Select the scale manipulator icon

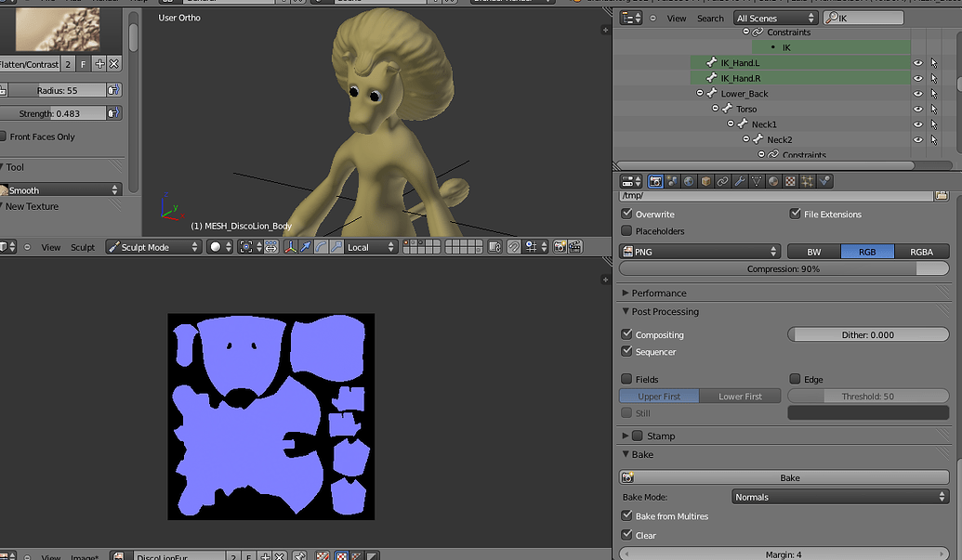point(336,247)
